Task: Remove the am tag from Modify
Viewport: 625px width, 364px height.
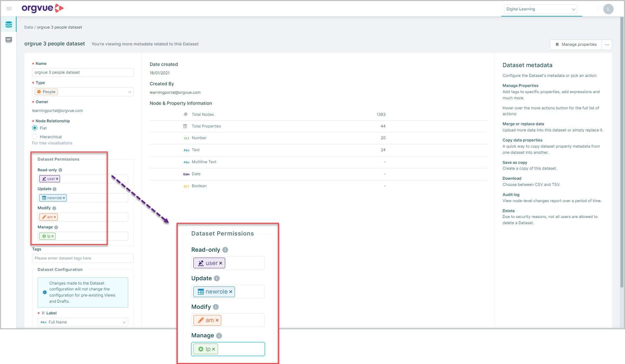Action: 55,217
